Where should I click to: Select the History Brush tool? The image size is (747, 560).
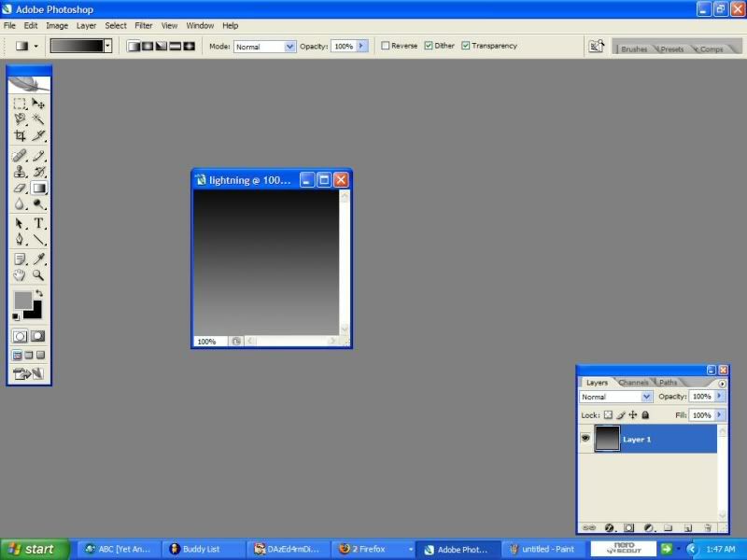(x=38, y=172)
